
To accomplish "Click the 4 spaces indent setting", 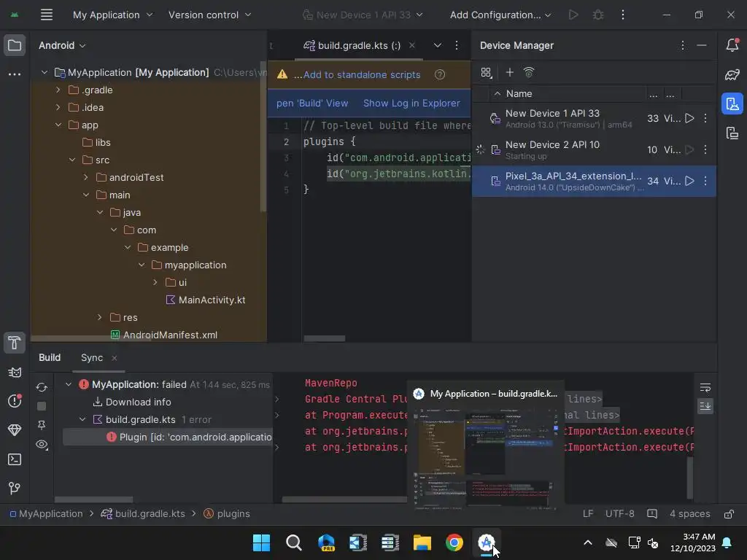I will click(689, 514).
